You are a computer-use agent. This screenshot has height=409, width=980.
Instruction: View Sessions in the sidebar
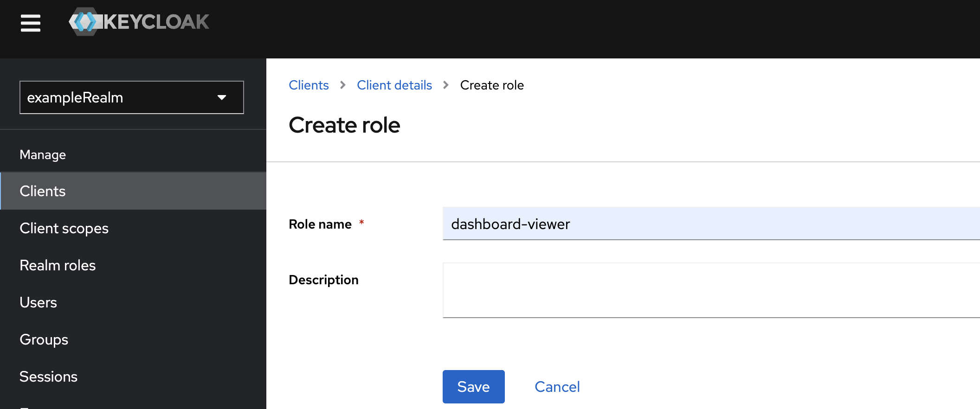pyautogui.click(x=48, y=377)
